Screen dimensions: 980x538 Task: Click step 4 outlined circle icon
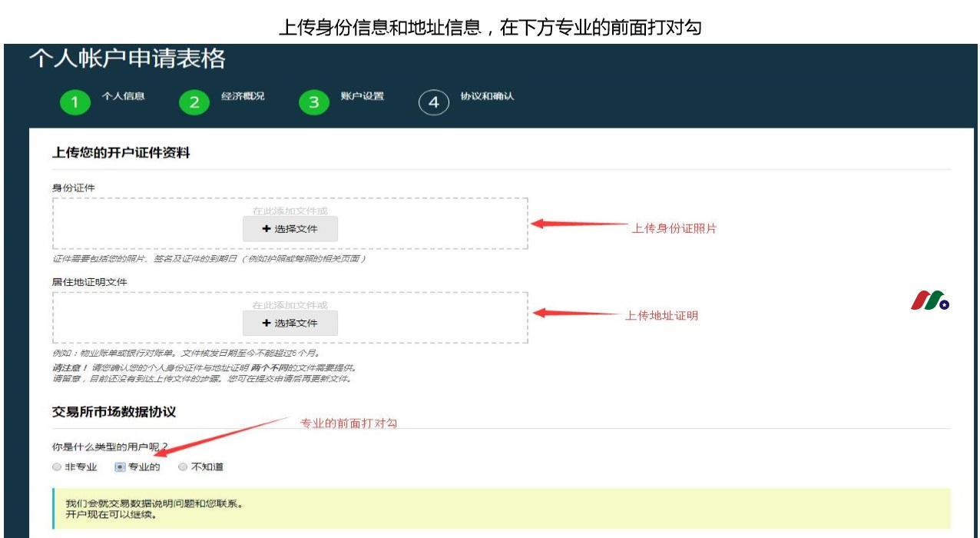[x=433, y=103]
